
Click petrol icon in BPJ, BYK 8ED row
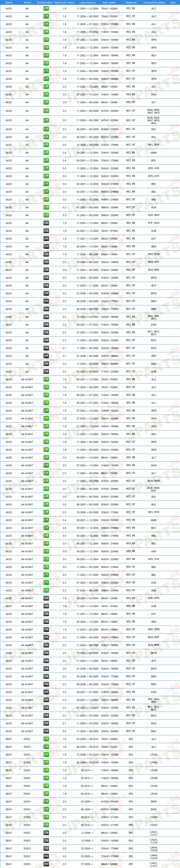point(46,512)
